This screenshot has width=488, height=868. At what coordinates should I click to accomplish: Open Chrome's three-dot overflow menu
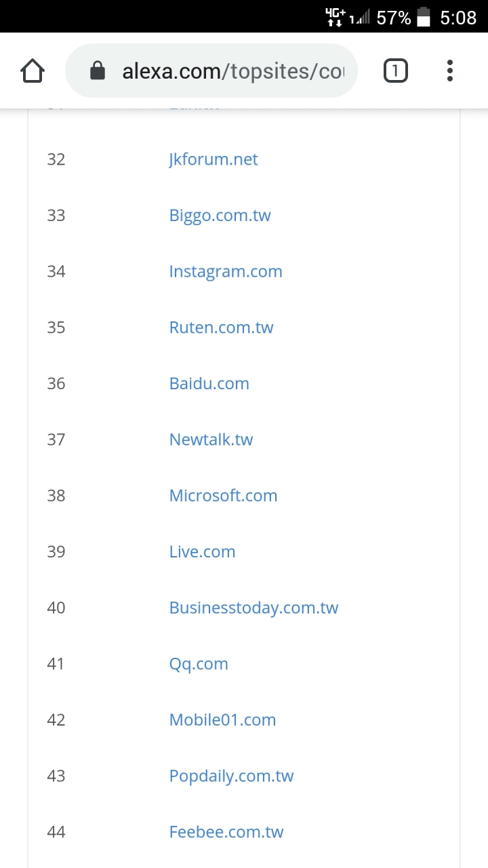(450, 71)
